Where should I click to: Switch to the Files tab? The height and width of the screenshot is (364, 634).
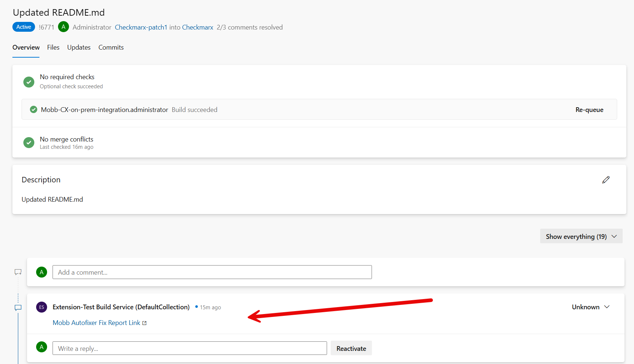[x=53, y=47]
